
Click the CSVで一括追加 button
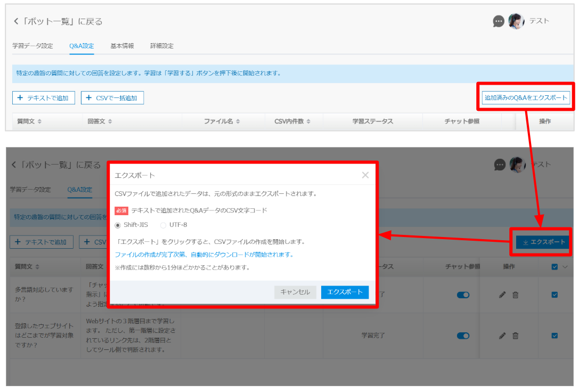tap(112, 98)
